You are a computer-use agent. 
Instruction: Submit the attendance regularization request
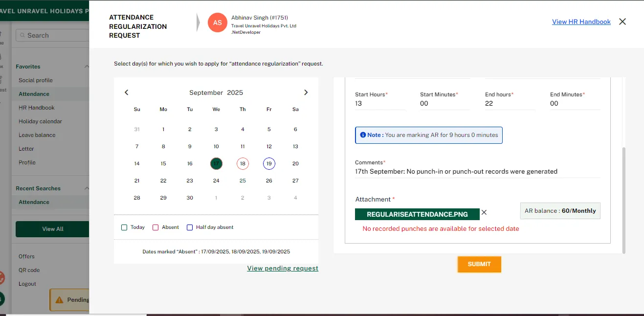[x=479, y=264]
